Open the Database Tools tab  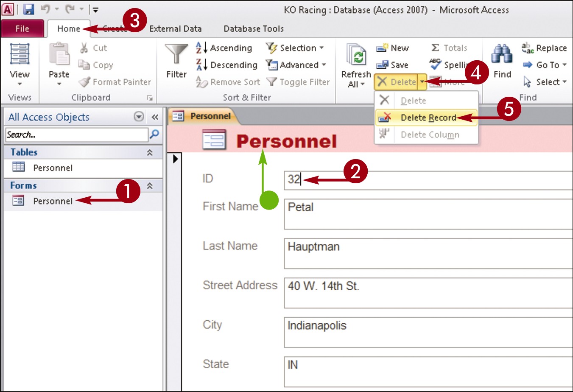254,29
